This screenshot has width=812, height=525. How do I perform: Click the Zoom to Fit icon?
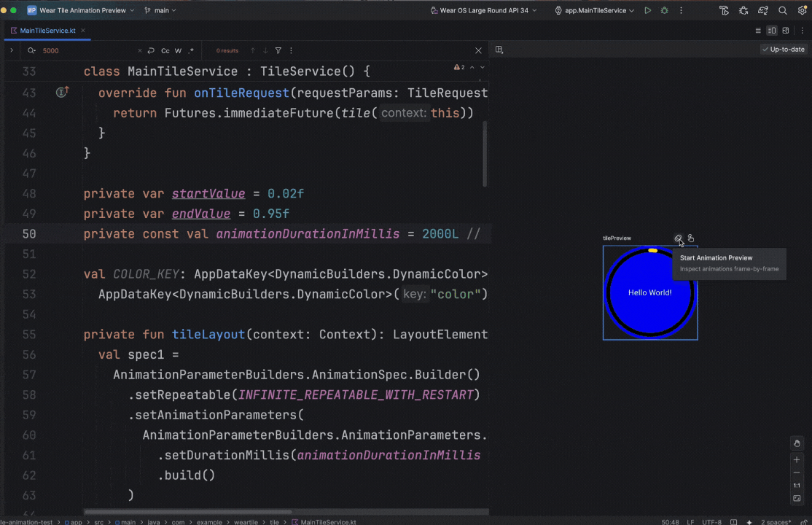[x=797, y=499]
